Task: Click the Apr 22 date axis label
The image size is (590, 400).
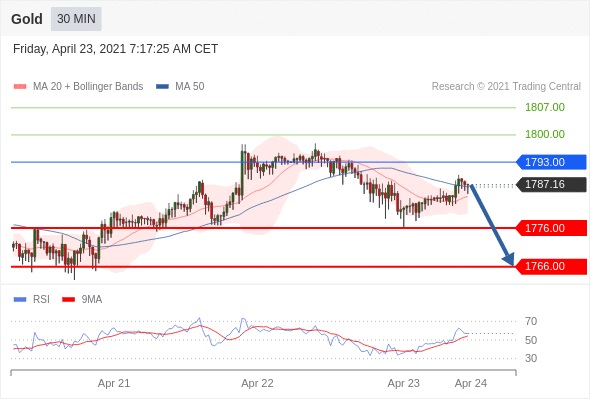Action: (257, 383)
